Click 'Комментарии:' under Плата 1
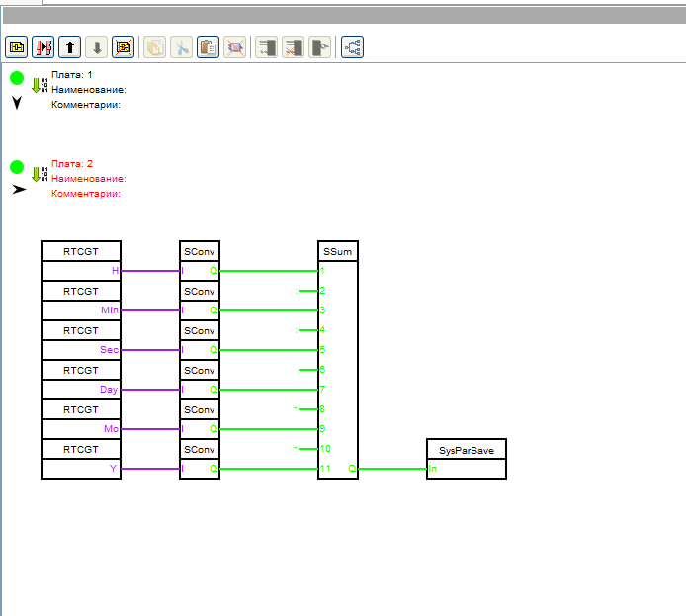Viewport: 686px width, 616px height. (86, 105)
